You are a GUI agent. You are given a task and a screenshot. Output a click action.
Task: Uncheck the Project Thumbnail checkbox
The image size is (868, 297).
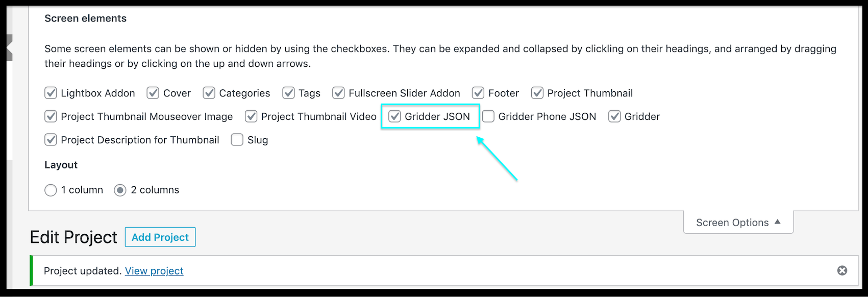(x=537, y=93)
